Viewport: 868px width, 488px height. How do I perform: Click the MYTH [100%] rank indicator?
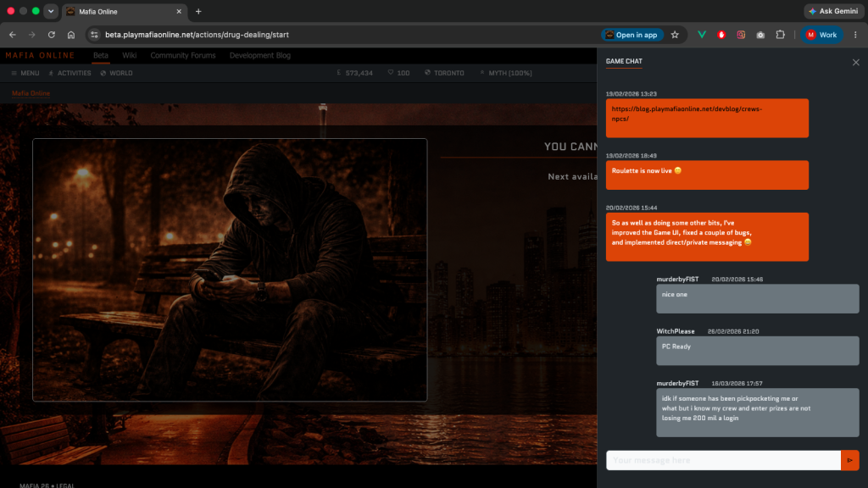(506, 73)
